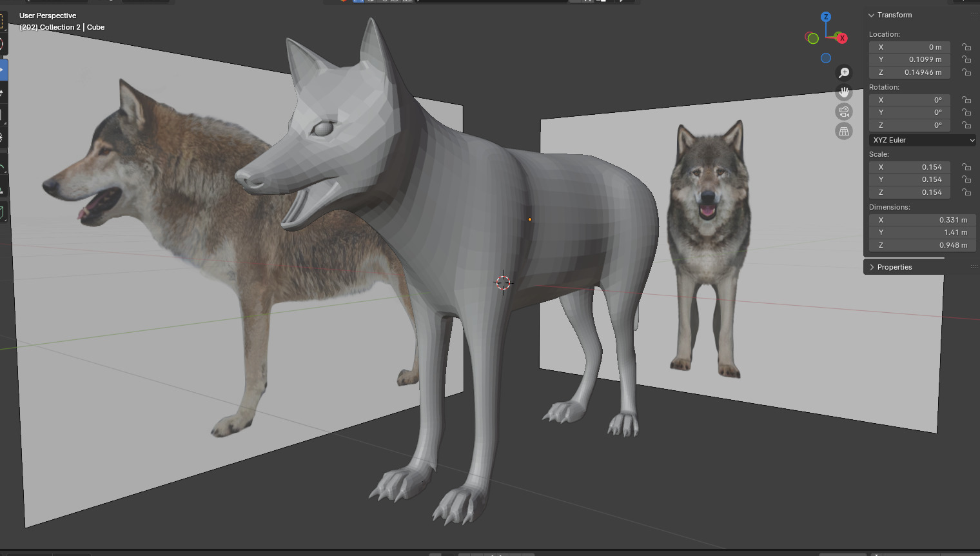Image resolution: width=980 pixels, height=556 pixels.
Task: Click the '(202) Collection 2 | Cube' label
Action: (62, 27)
